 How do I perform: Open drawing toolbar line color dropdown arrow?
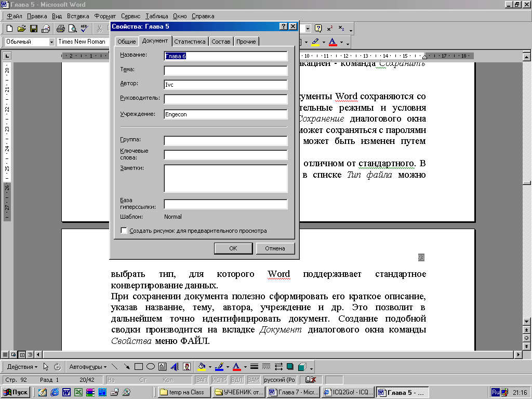(x=228, y=367)
